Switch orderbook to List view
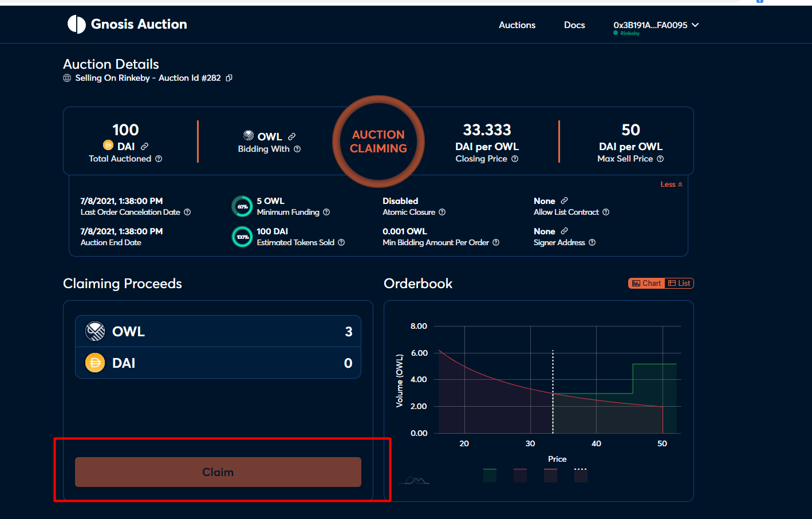This screenshot has height=519, width=812. [x=679, y=283]
